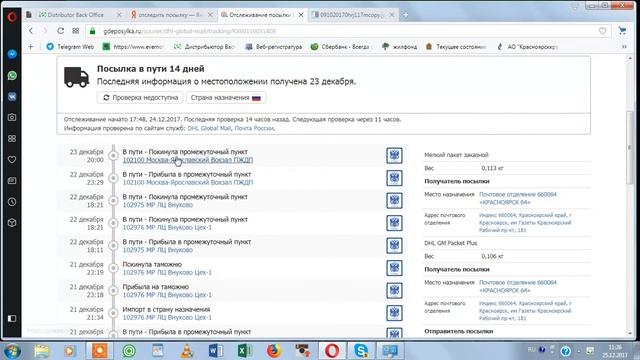The image size is (640, 360).
Task: Open WhatsApp in Opera sidebar
Action: 12,76
